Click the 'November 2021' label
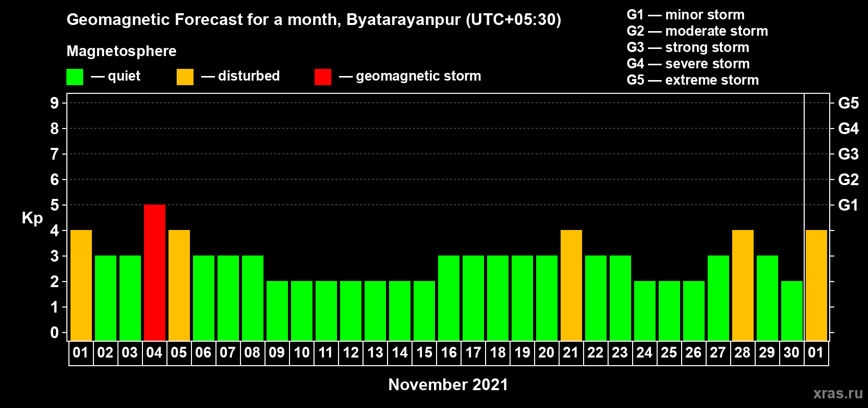868x408 pixels. click(448, 385)
